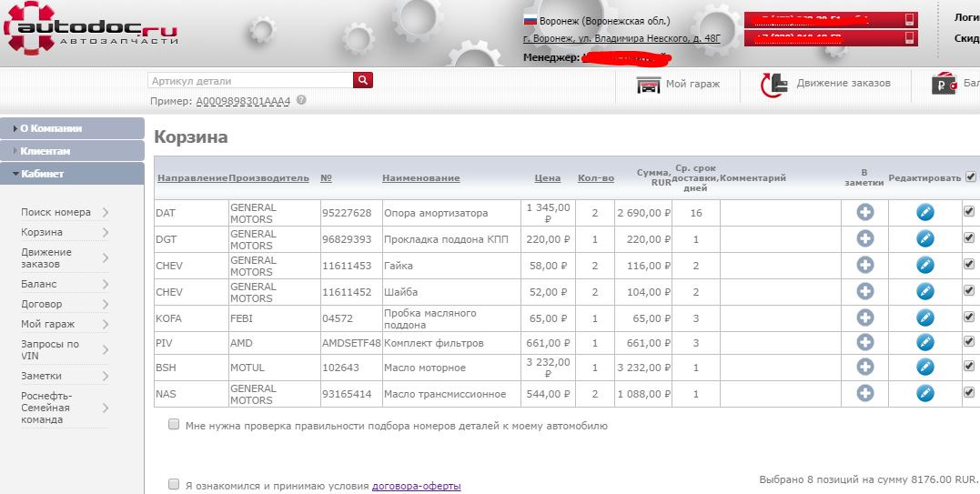Uncheck the Прокладка поддона КПП checkbox
This screenshot has width=980, height=494.
pyautogui.click(x=969, y=237)
